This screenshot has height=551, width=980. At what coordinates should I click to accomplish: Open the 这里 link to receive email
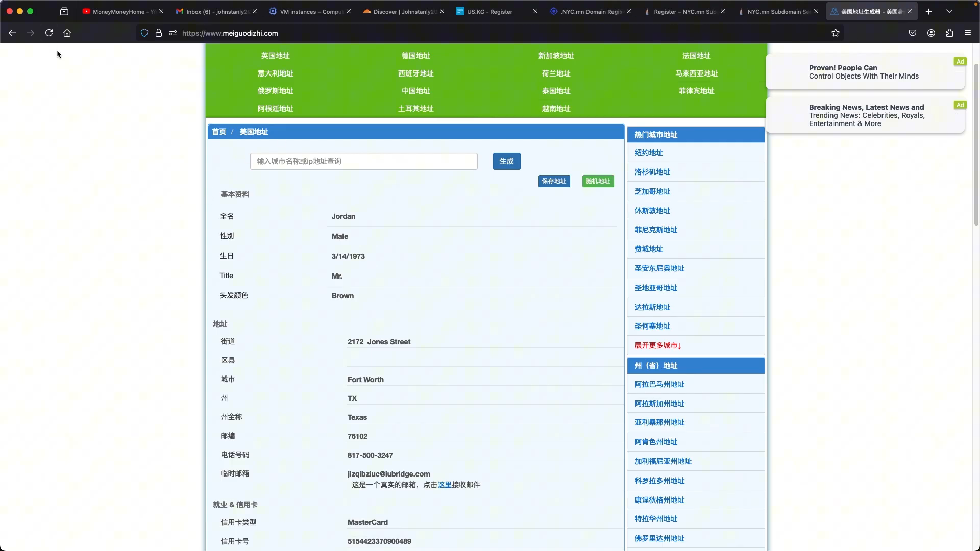click(x=445, y=485)
